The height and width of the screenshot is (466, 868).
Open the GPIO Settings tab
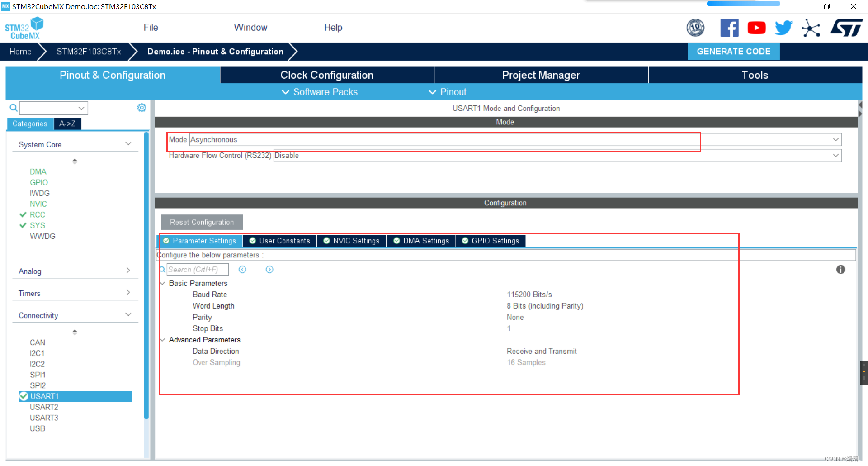[x=491, y=241]
